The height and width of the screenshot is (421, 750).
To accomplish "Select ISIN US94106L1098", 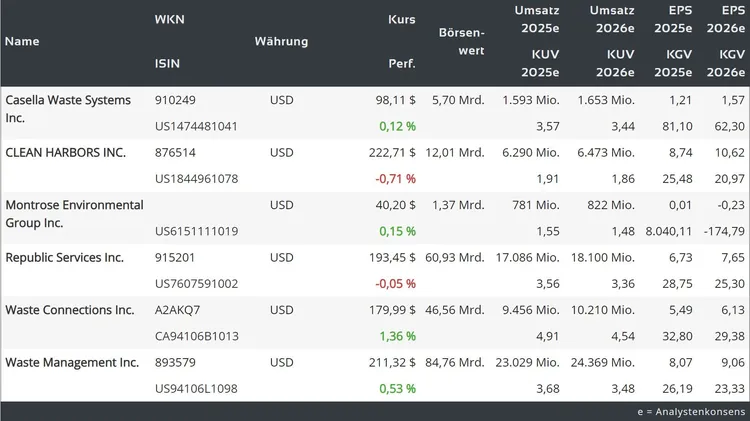I will point(196,389).
